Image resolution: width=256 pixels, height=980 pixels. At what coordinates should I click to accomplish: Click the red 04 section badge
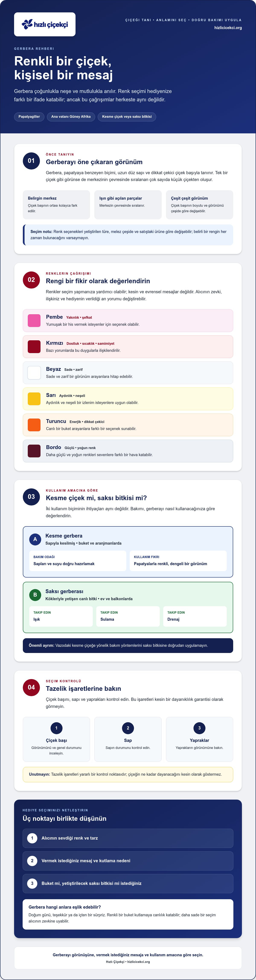pyautogui.click(x=31, y=687)
